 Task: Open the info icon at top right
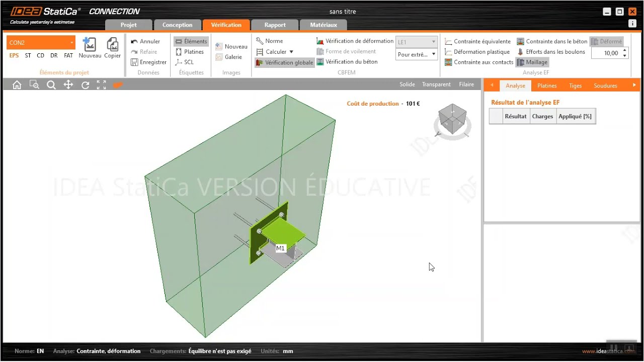click(x=632, y=24)
